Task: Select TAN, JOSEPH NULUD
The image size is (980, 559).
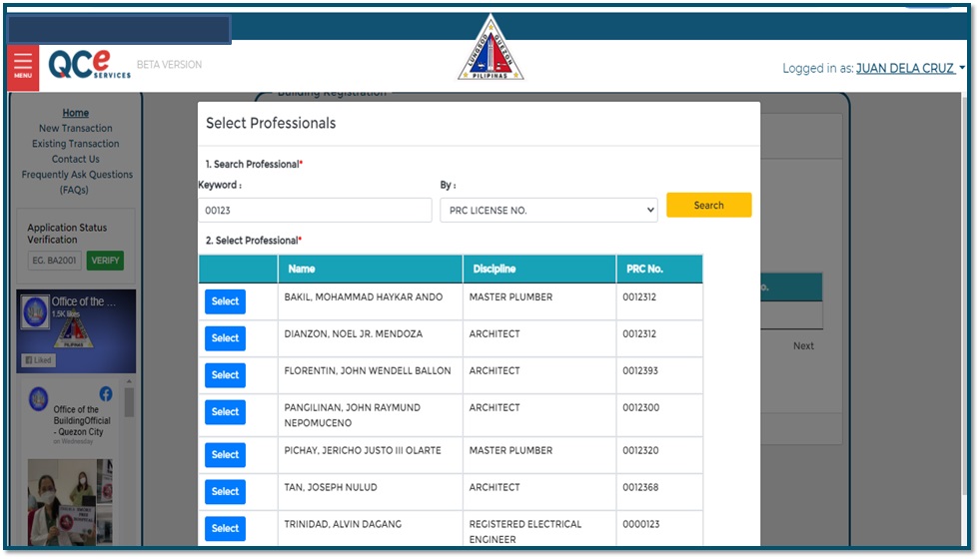Action: point(225,491)
